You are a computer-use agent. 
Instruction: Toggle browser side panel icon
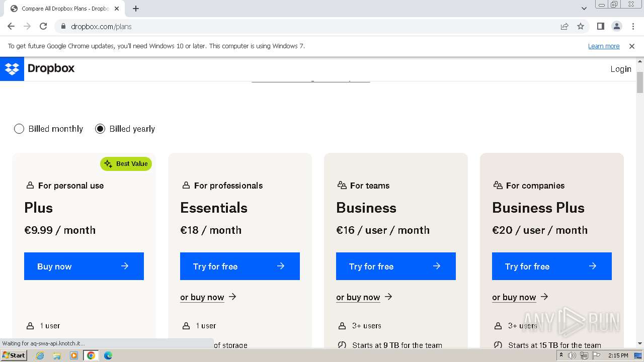pos(600,27)
